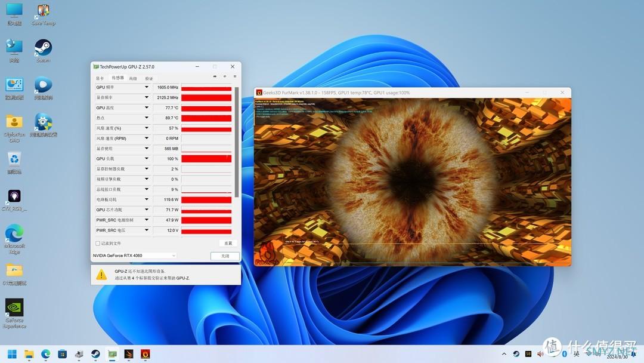Open the 01 folder below the Edge desktop shortcut
644x363 pixels.
tap(14, 275)
